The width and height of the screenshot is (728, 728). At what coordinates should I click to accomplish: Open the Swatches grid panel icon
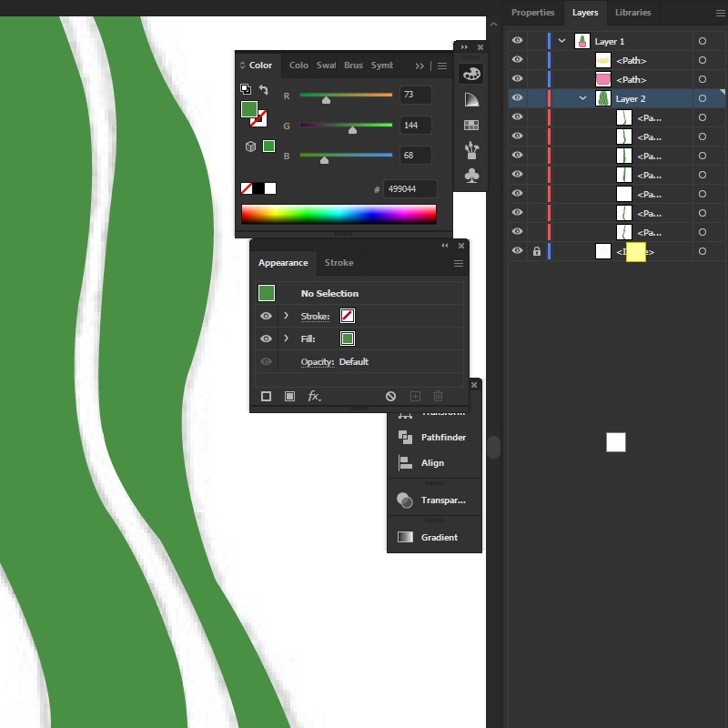471,125
